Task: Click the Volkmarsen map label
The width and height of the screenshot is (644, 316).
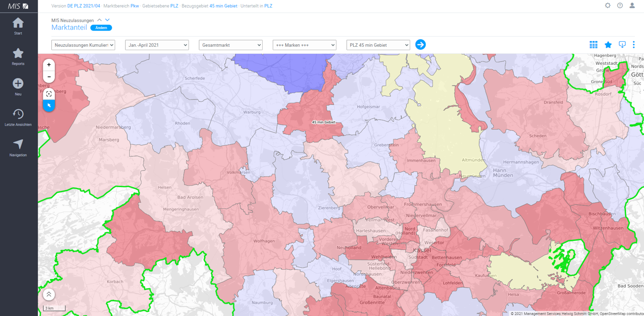Action: [x=238, y=172]
